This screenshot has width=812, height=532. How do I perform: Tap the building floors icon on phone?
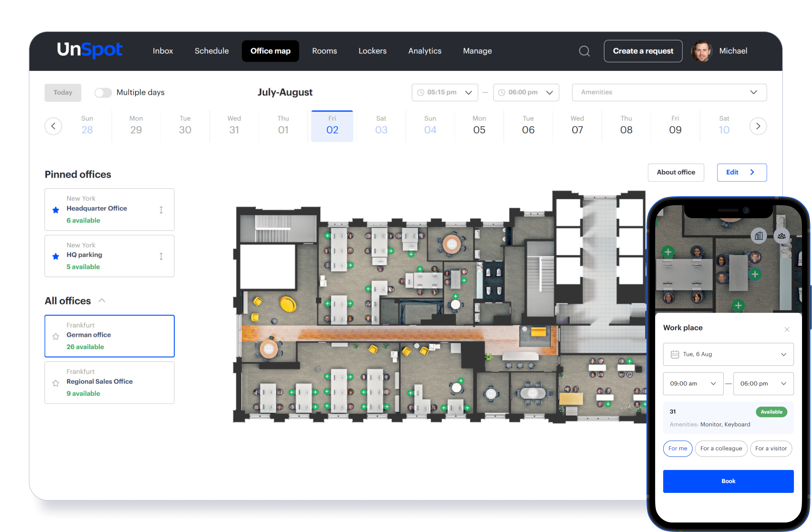pyautogui.click(x=758, y=236)
